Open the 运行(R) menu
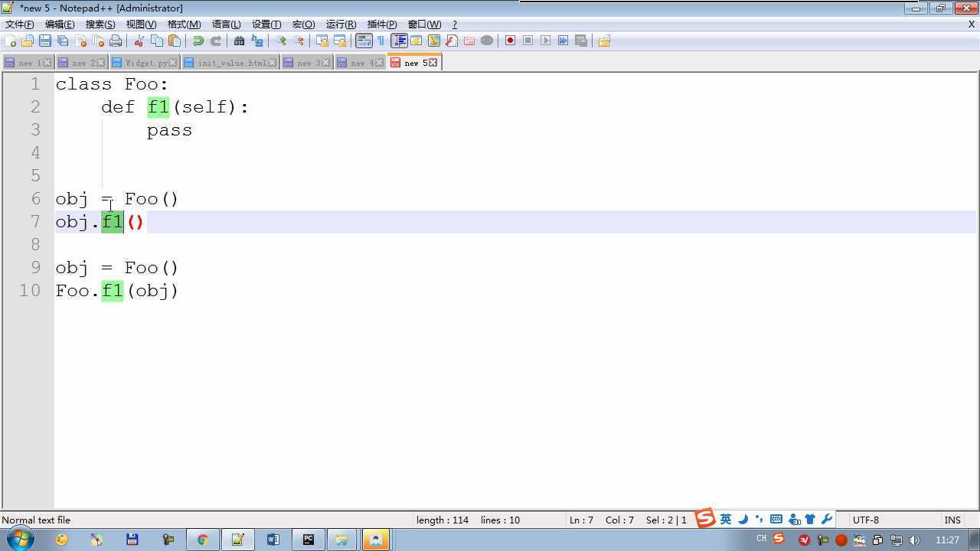 coord(341,24)
